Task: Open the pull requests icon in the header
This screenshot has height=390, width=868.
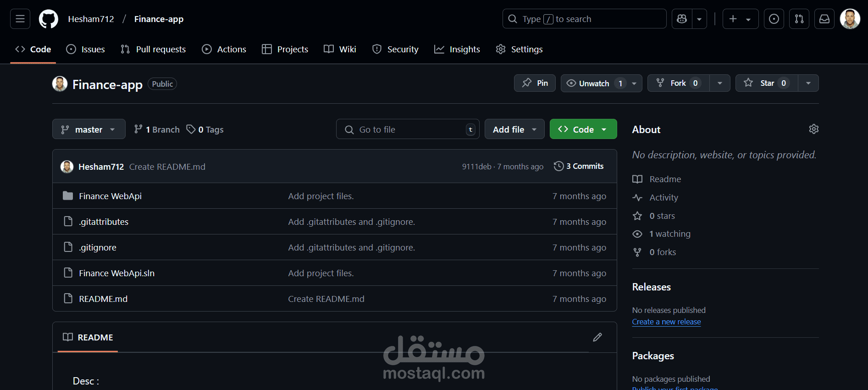Action: 799,19
